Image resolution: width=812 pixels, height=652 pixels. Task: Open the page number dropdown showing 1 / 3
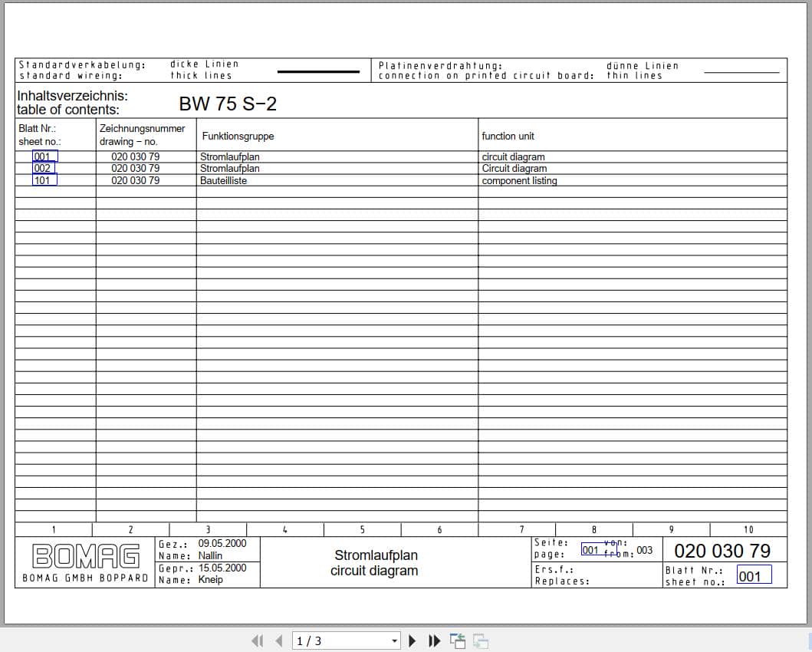(x=395, y=641)
